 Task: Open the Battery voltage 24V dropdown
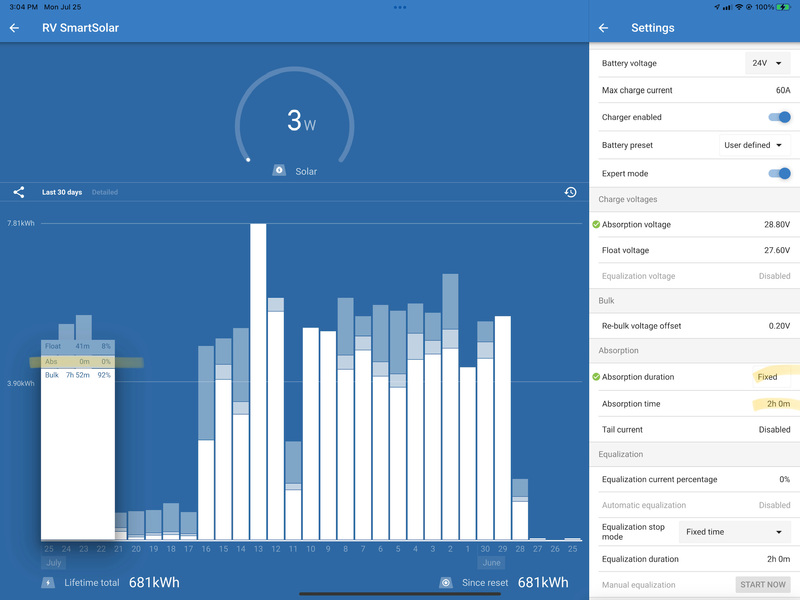(x=767, y=63)
